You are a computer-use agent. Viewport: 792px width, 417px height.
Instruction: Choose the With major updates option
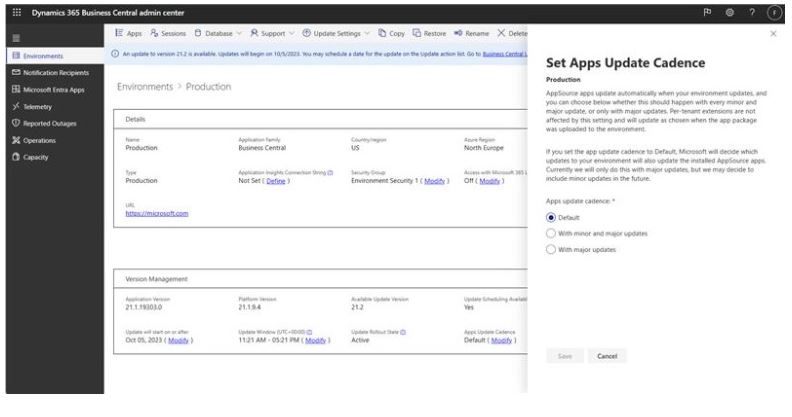pyautogui.click(x=551, y=249)
